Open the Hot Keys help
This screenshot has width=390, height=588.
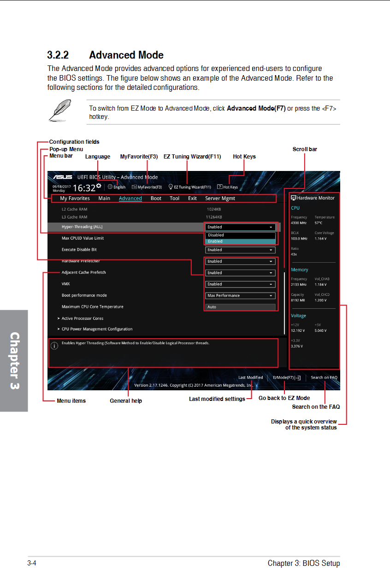(x=228, y=187)
